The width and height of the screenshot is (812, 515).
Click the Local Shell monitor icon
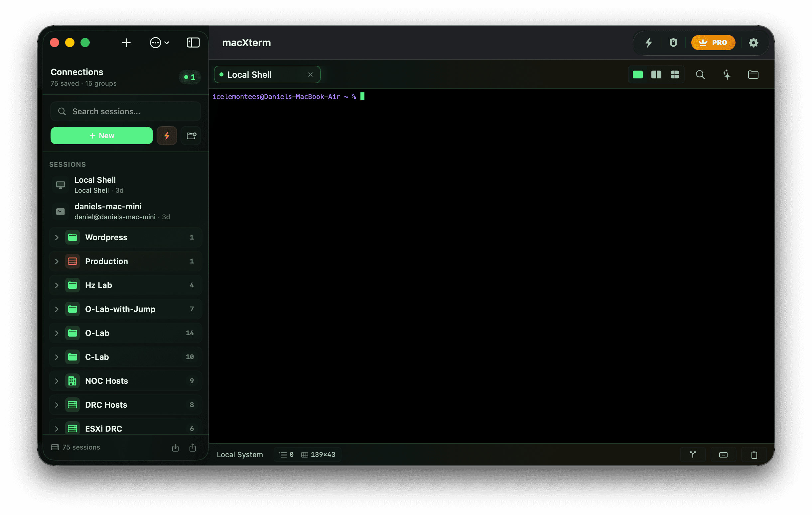point(61,185)
